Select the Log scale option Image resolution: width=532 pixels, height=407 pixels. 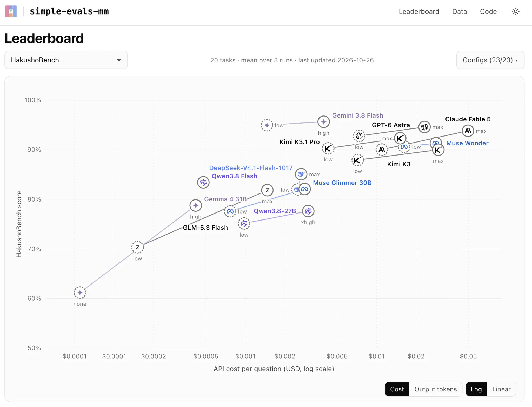(x=476, y=389)
